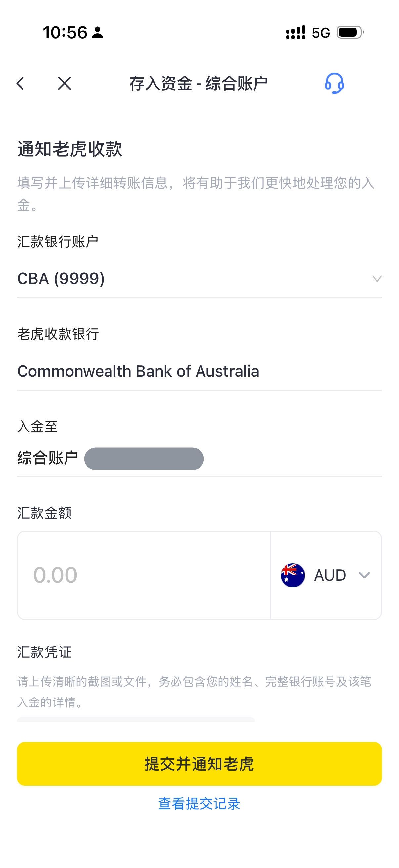
Task: Tap the back arrow icon
Action: [21, 83]
